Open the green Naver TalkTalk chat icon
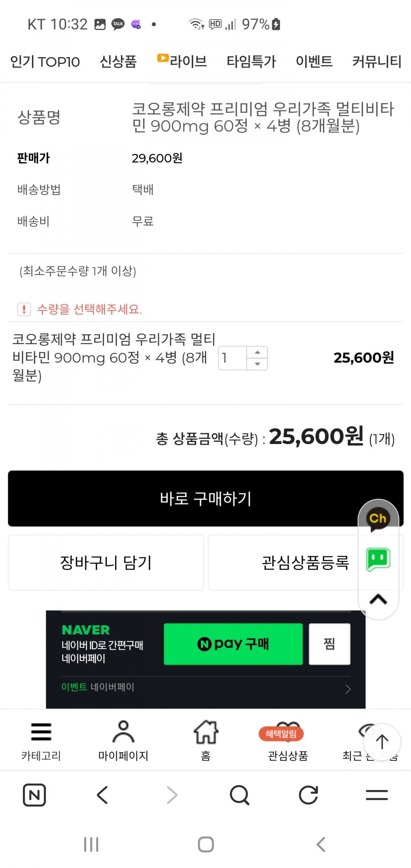 [378, 559]
